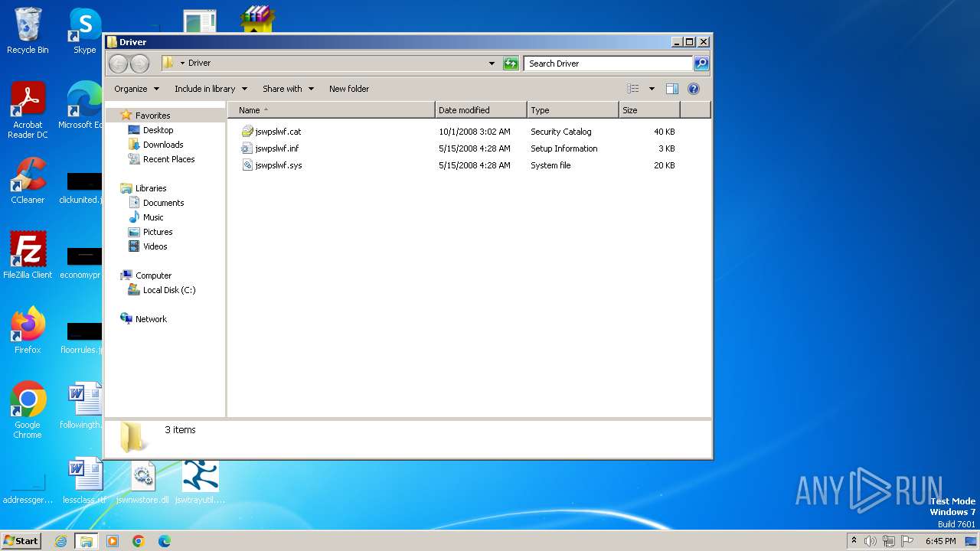This screenshot has height=551, width=980.
Task: Select the jswpslwf.inf file icon
Action: 247,148
